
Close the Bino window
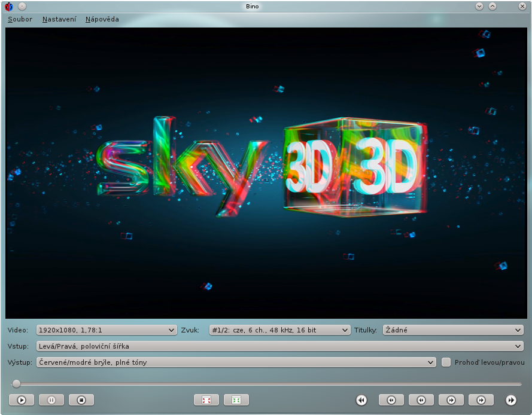point(522,7)
